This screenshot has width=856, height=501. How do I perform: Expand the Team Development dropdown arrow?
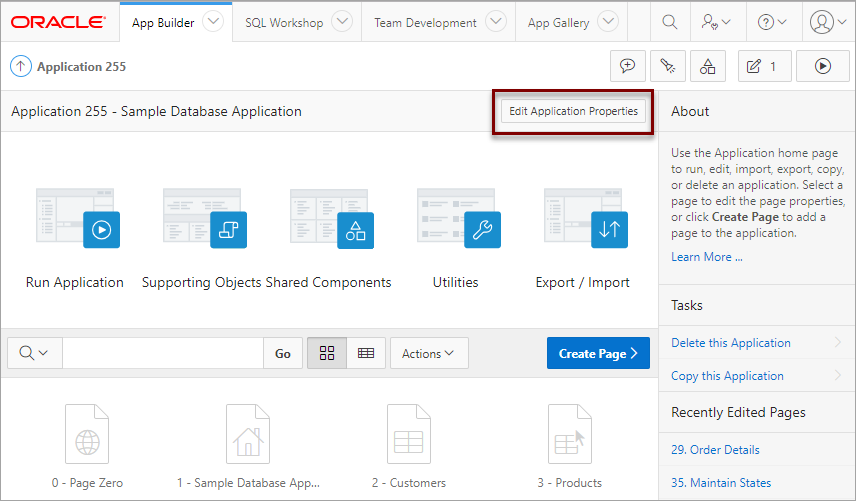pyautogui.click(x=496, y=22)
